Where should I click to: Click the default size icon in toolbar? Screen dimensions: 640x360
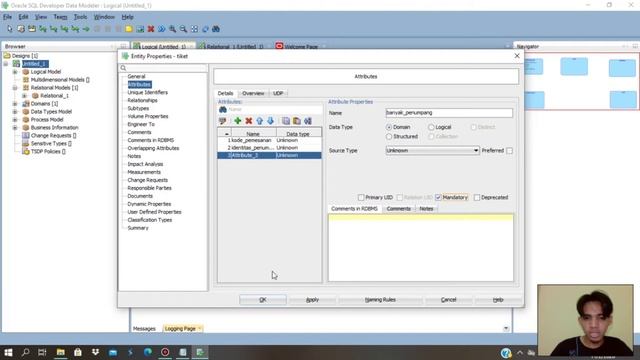(x=205, y=29)
